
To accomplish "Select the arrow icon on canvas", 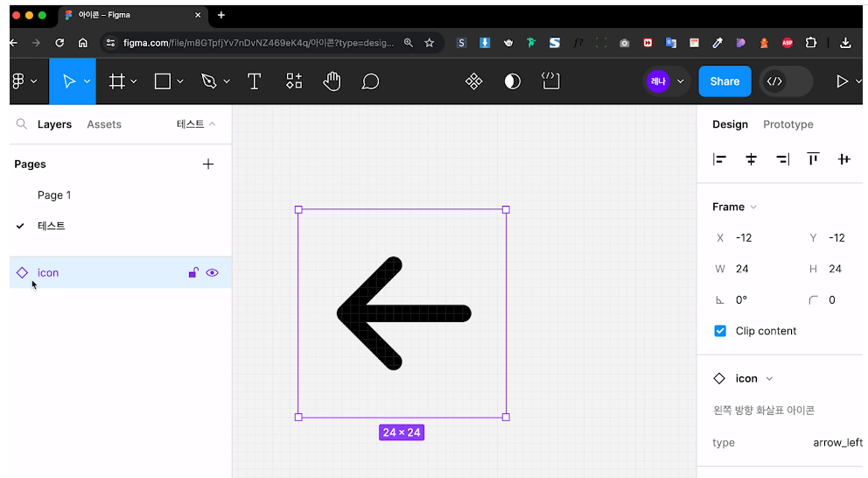I will [403, 313].
